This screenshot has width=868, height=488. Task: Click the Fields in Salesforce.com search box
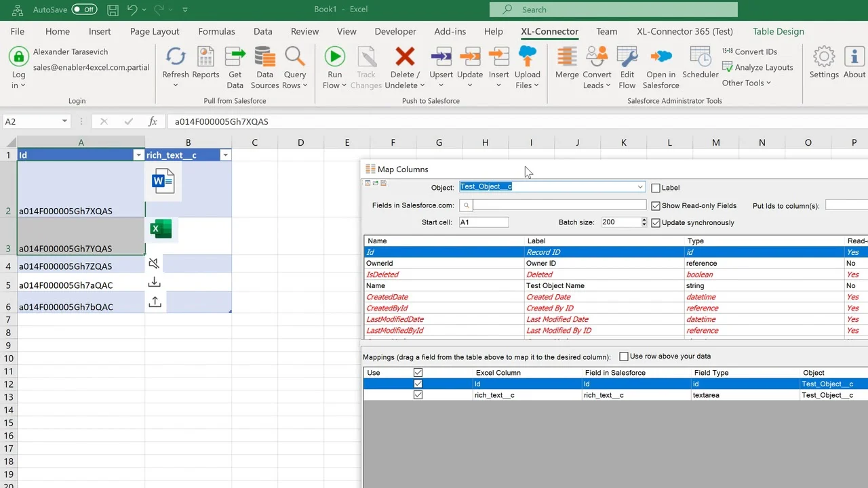[x=559, y=205]
